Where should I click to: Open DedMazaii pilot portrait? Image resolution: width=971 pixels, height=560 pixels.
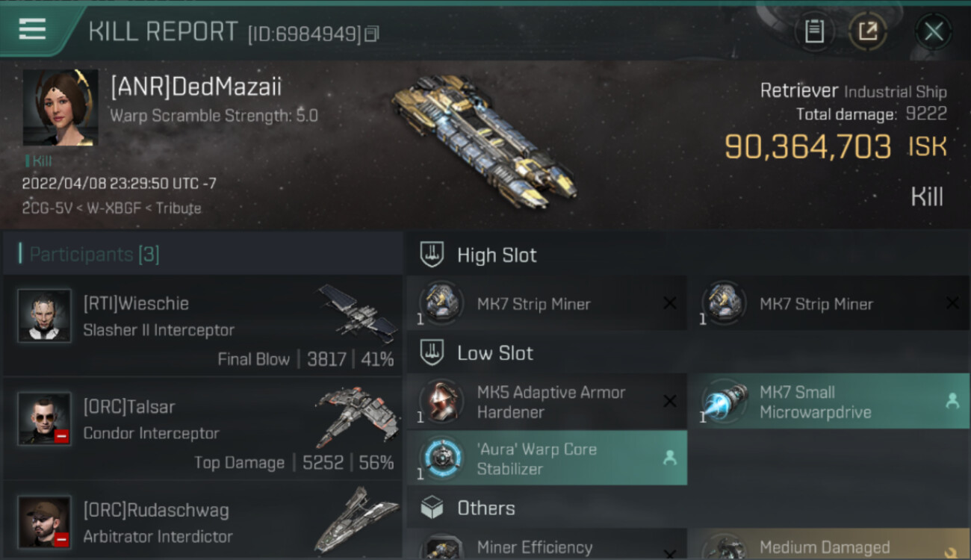(61, 108)
